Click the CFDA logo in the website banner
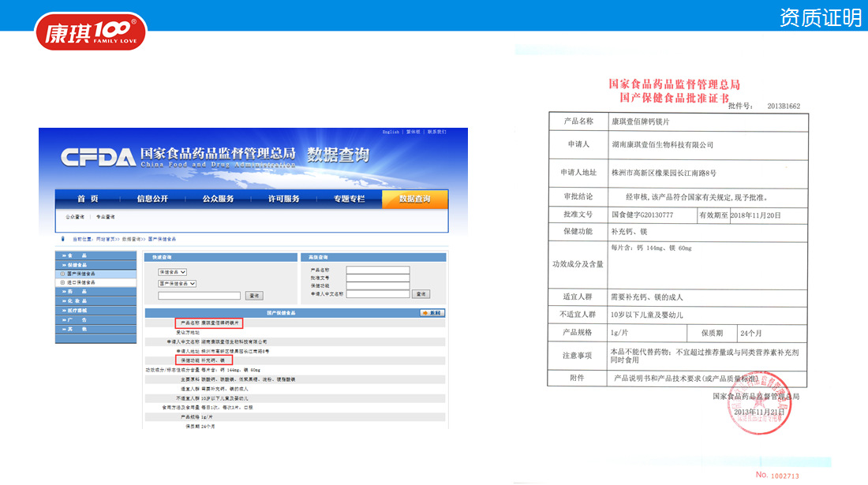868x485 pixels. coord(98,157)
